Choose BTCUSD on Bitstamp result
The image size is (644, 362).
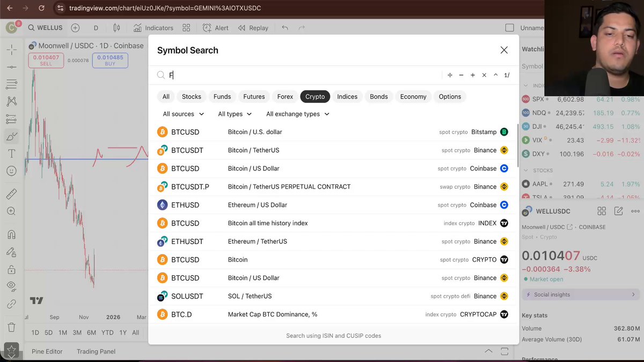(x=333, y=132)
